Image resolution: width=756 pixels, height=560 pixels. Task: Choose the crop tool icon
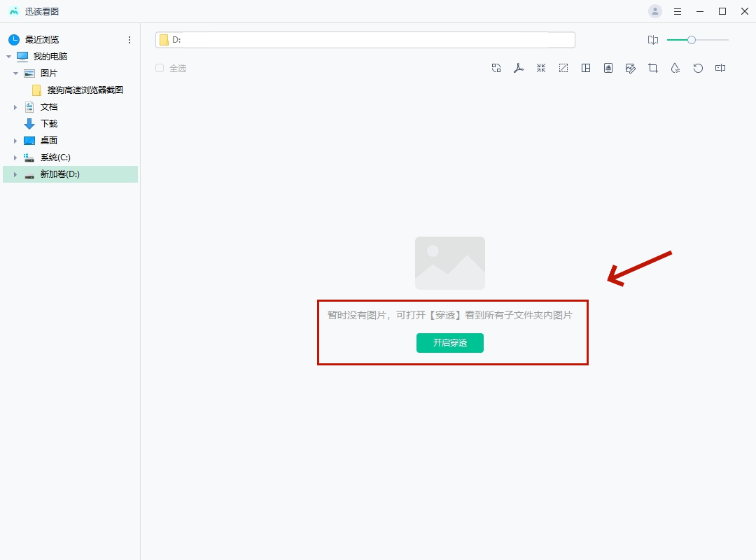pyautogui.click(x=653, y=68)
